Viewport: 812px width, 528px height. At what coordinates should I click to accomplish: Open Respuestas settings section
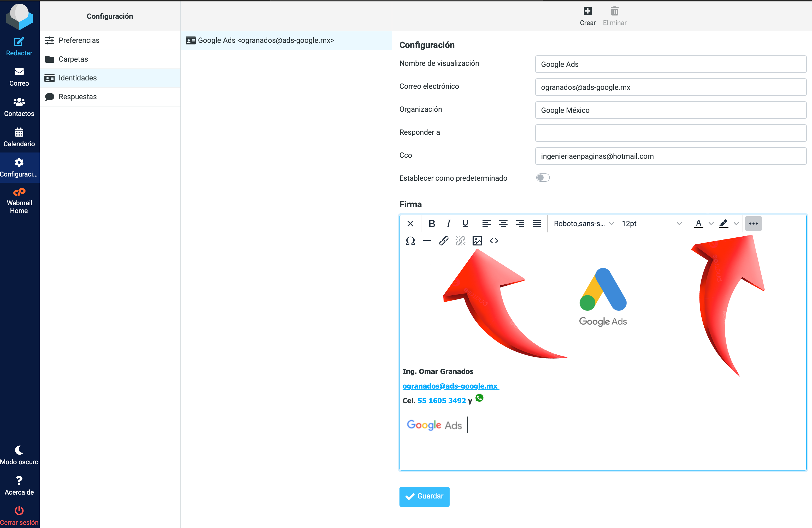[x=110, y=97]
